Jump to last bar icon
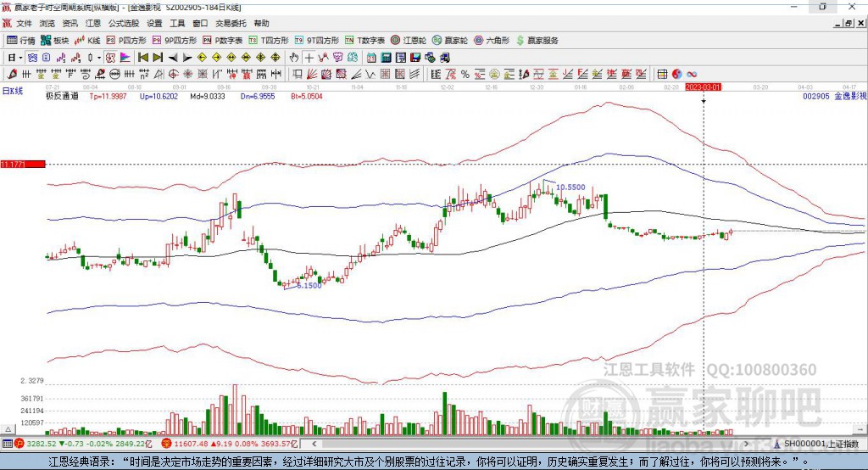This screenshot has width=868, height=470. point(158,58)
